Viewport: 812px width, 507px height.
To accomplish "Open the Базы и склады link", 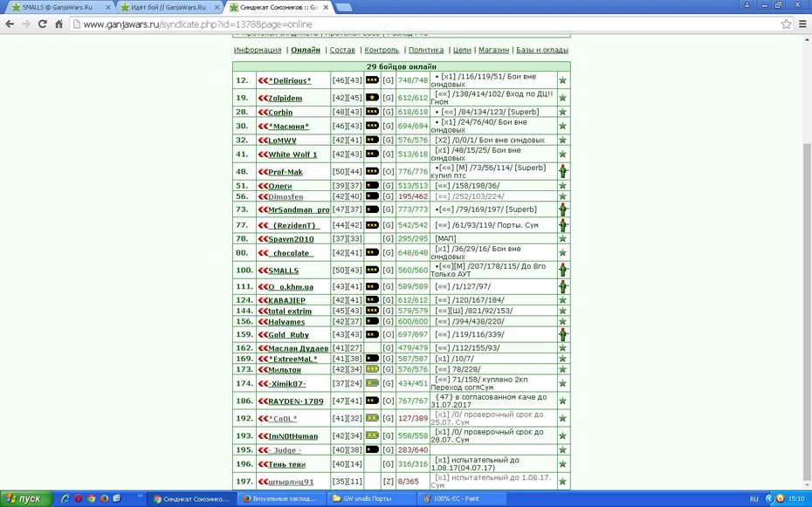I will [x=542, y=51].
